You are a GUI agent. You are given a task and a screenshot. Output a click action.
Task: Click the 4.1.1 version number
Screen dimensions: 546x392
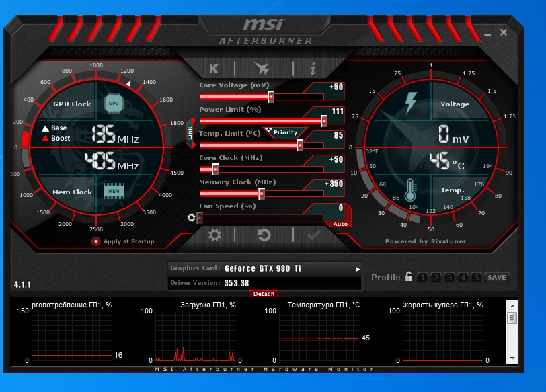(22, 284)
